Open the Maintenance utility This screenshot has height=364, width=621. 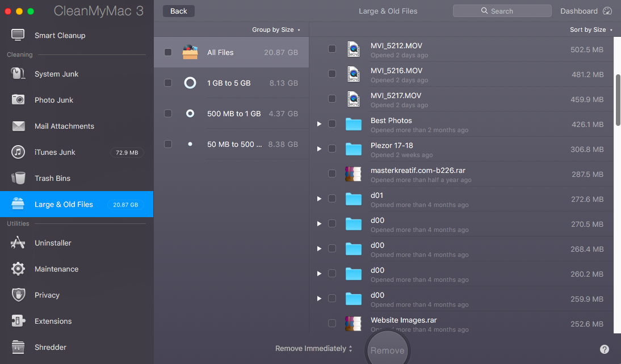point(56,269)
